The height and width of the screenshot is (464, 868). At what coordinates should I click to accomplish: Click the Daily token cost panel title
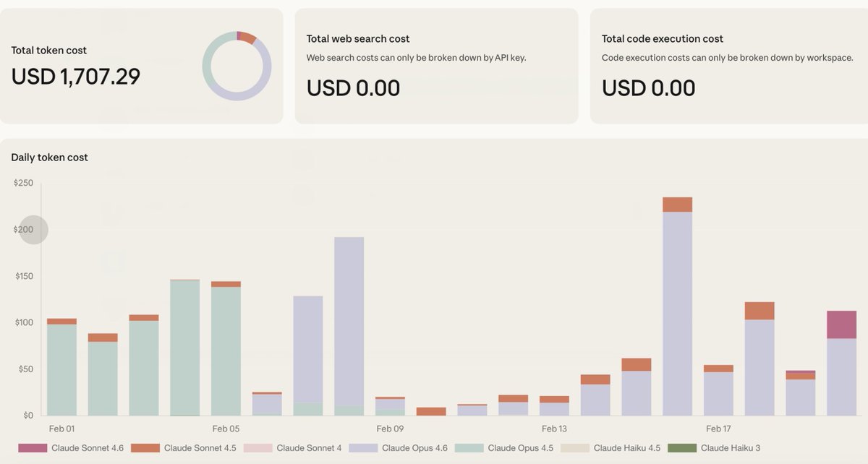pyautogui.click(x=48, y=157)
